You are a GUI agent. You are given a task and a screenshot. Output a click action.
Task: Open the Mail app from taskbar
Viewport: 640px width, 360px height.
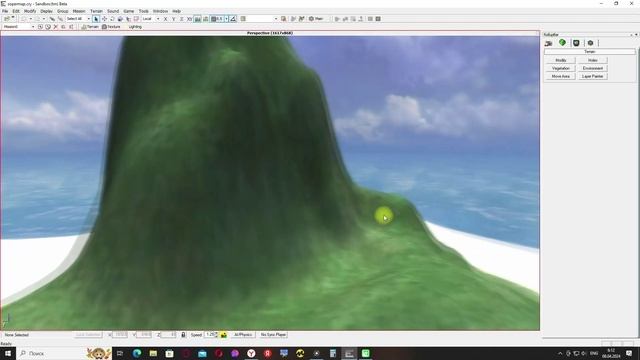click(x=202, y=353)
